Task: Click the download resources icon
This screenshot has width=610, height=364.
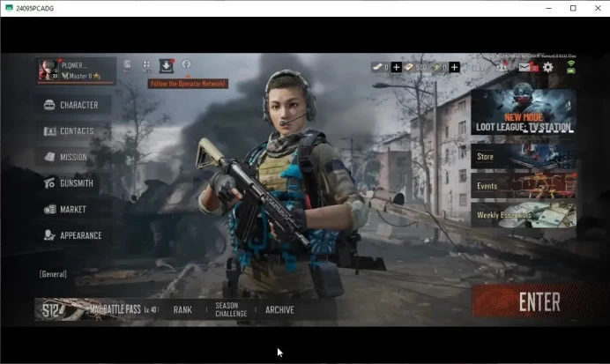Action: 167,66
